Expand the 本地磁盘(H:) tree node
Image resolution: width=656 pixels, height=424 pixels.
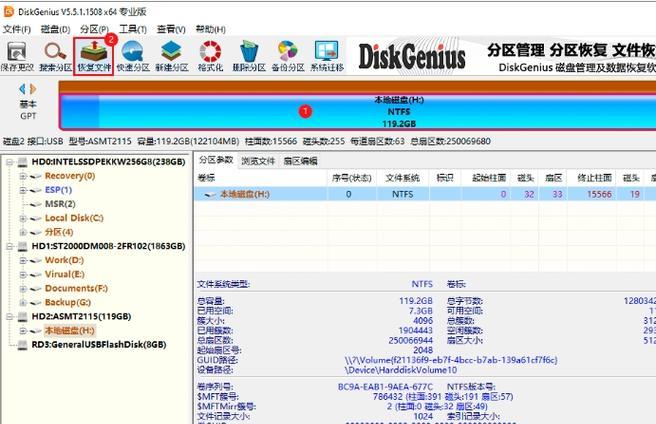23,331
